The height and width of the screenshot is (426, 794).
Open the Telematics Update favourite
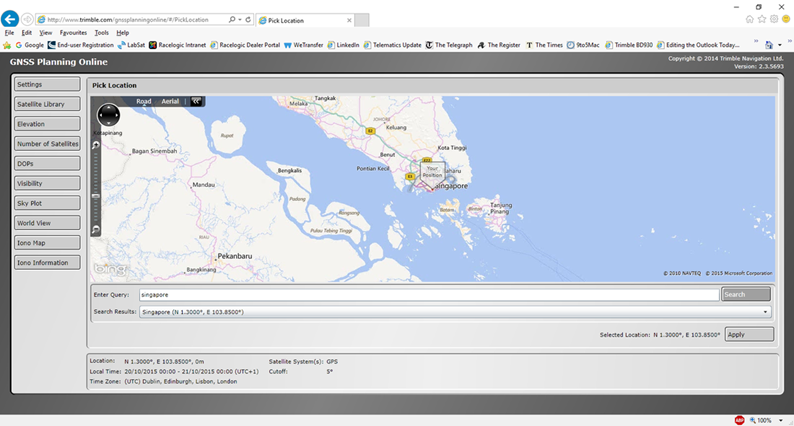[392, 45]
